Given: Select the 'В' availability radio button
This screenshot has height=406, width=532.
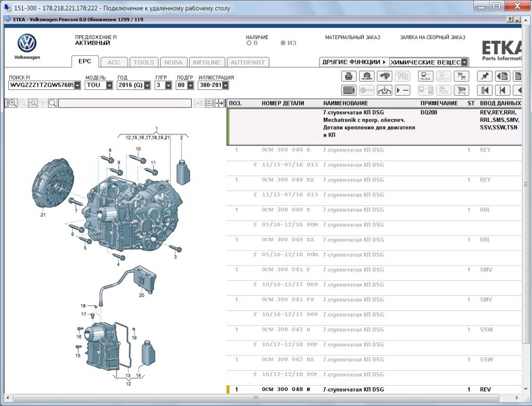Looking at the screenshot, I should [x=249, y=43].
